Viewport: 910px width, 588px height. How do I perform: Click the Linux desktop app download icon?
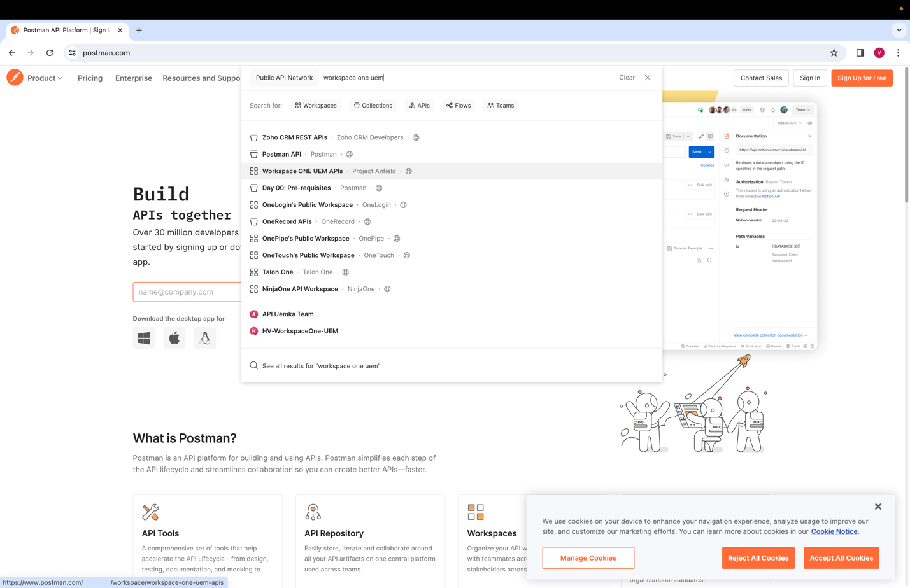click(x=204, y=338)
